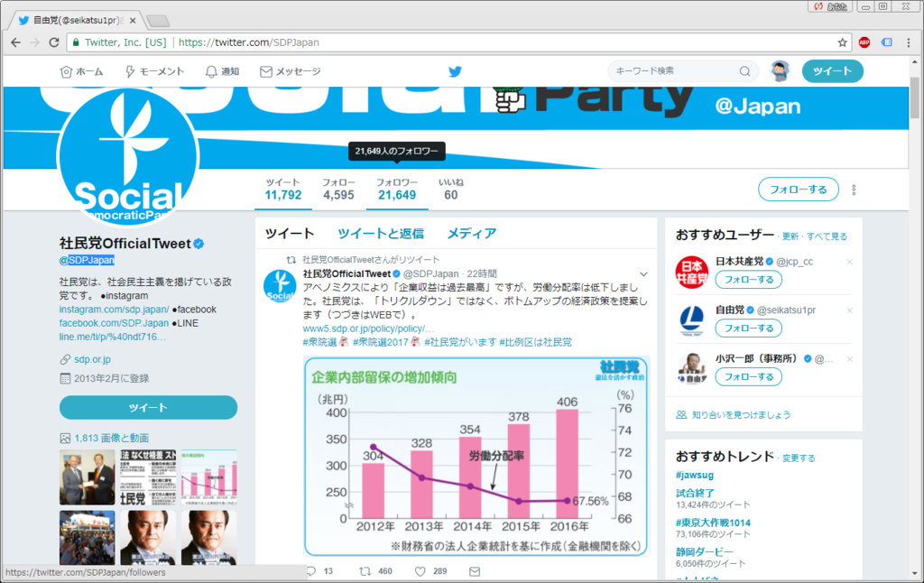
Task: Open Chrome's three-dot menu
Action: 908,42
